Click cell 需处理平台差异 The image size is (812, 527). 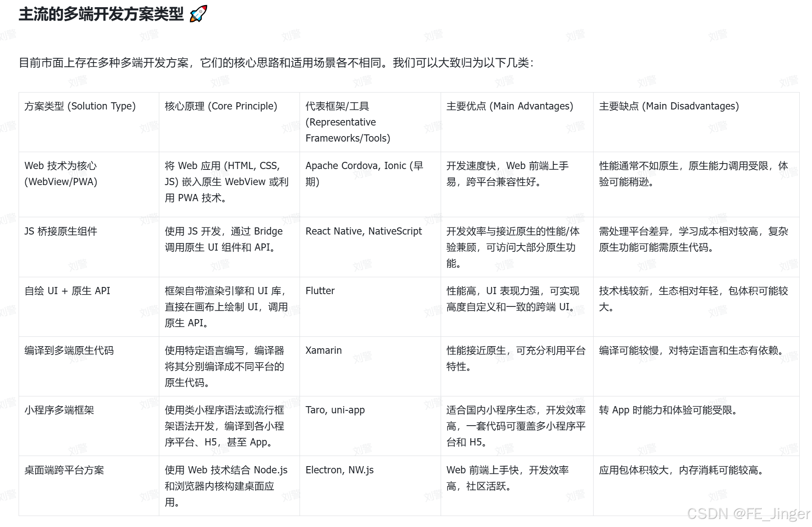696,247
